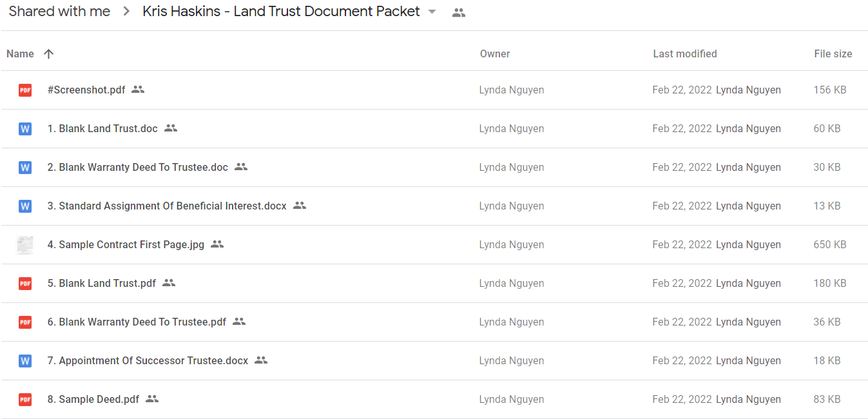Click the PDF icon for 6. Blank Warranty Deed To Trustee.pdf
Image resolution: width=868 pixels, height=419 pixels.
pyautogui.click(x=25, y=322)
